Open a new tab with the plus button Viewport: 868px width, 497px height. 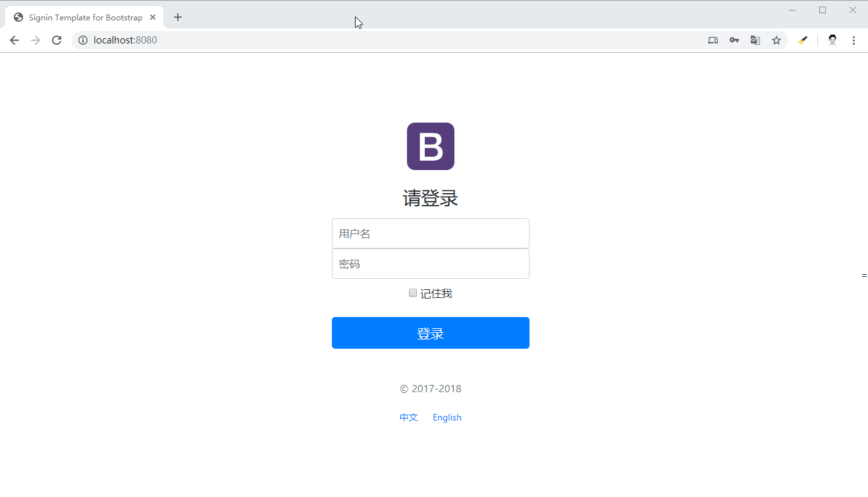[178, 17]
